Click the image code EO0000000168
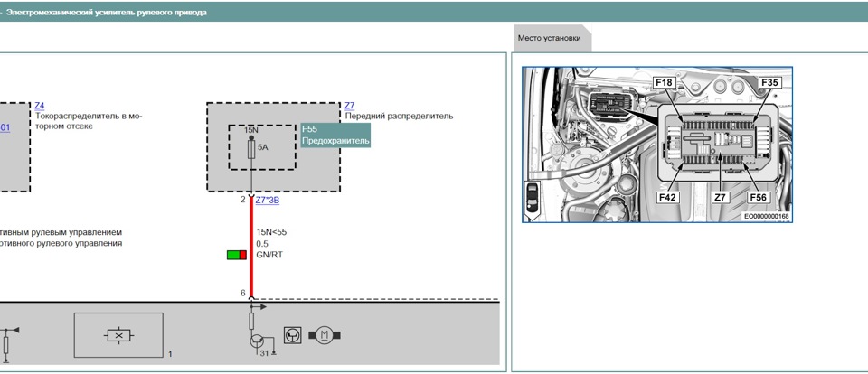The width and height of the screenshot is (868, 374). (x=767, y=217)
